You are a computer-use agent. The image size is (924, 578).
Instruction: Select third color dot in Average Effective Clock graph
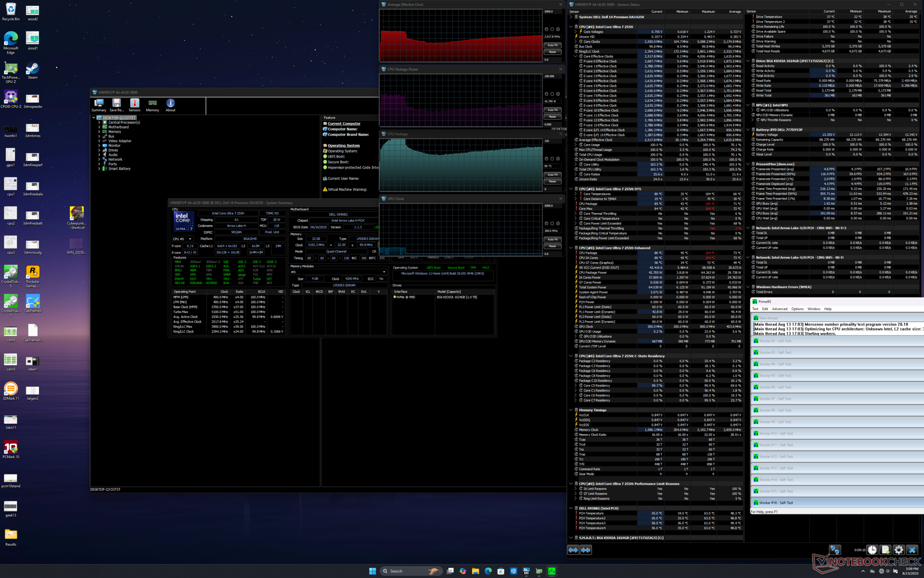tap(558, 29)
